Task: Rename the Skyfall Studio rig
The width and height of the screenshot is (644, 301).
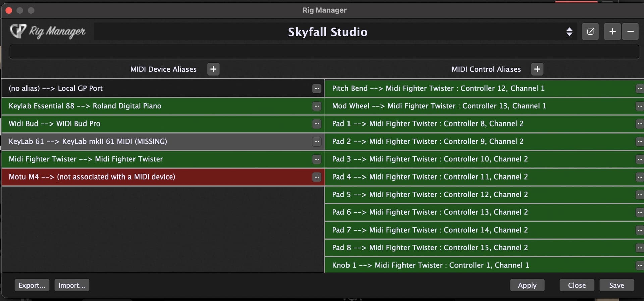Action: click(x=590, y=32)
